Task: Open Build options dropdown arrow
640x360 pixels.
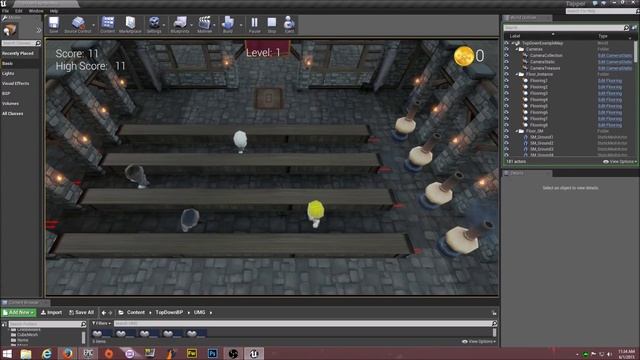Action: click(x=241, y=25)
